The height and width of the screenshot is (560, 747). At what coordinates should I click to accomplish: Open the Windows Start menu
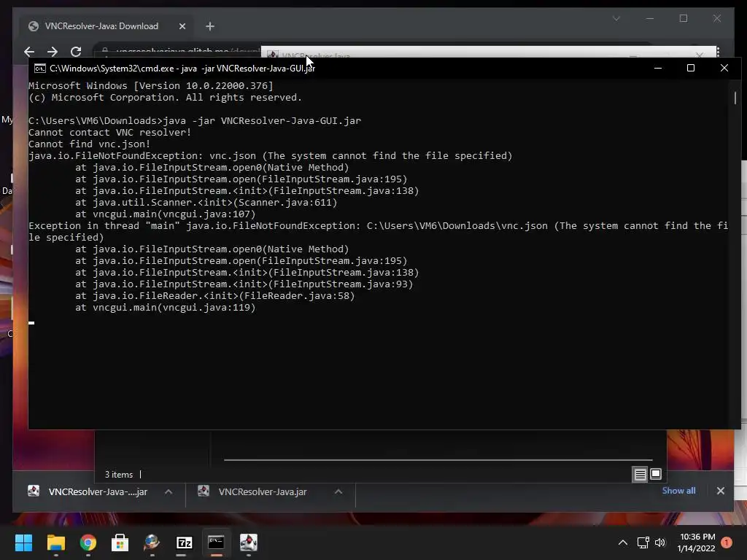(x=23, y=542)
